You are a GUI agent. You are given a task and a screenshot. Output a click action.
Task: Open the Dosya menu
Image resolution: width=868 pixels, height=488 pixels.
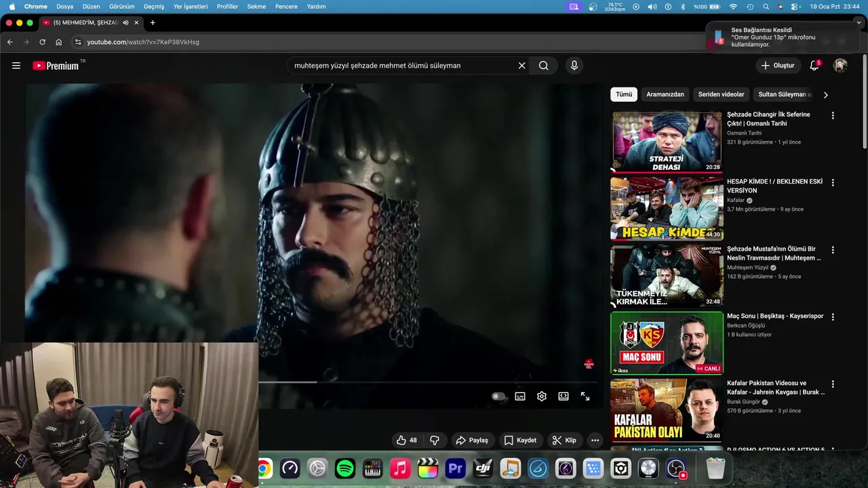[64, 6]
